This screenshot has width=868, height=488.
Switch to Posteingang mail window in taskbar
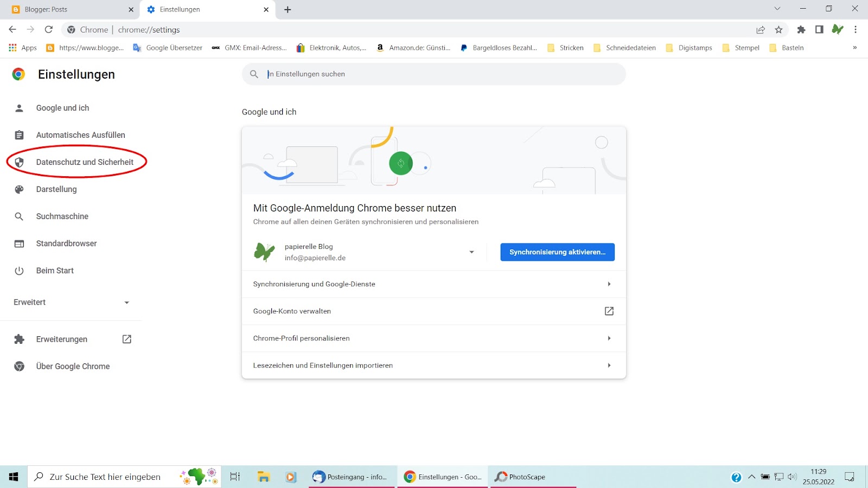point(352,477)
